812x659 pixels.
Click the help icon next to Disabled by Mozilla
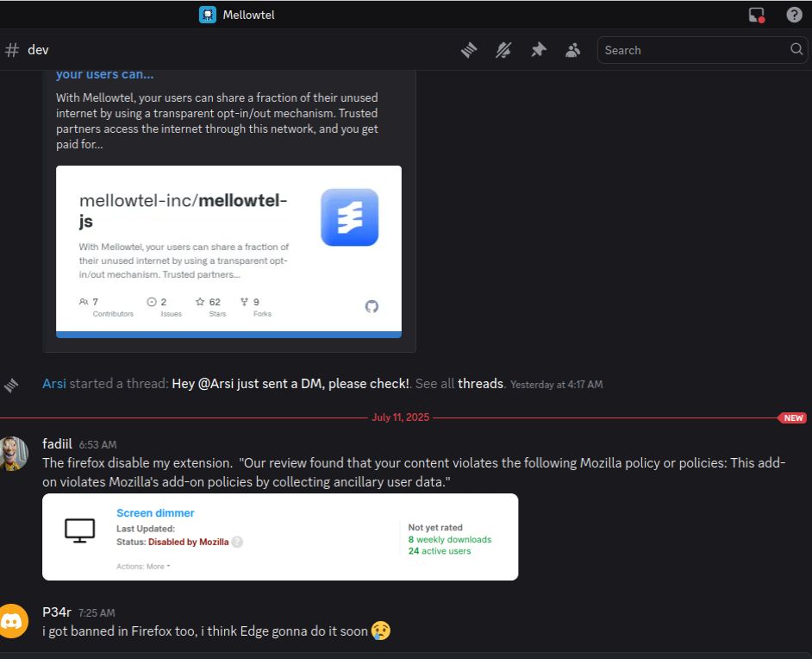pos(237,542)
